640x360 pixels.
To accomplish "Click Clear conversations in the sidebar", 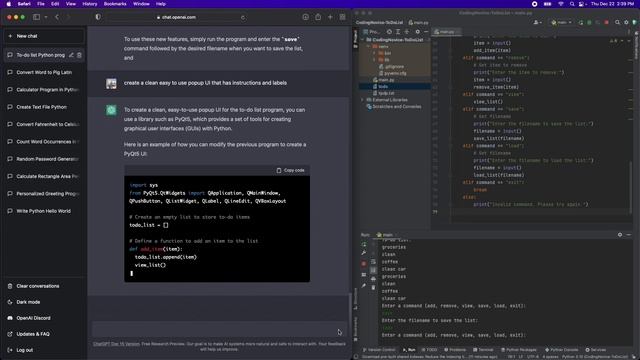I will click(x=44, y=286).
